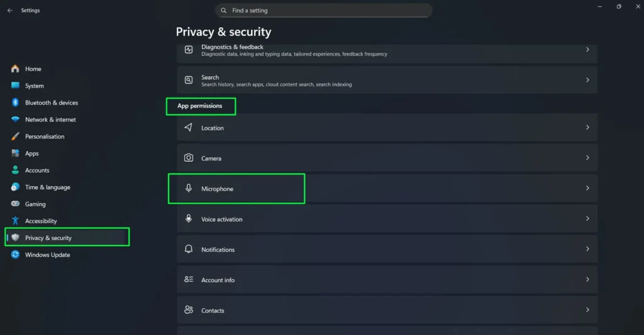Click the chevron on Contacts row
This screenshot has width=644, height=335.
tap(587, 310)
